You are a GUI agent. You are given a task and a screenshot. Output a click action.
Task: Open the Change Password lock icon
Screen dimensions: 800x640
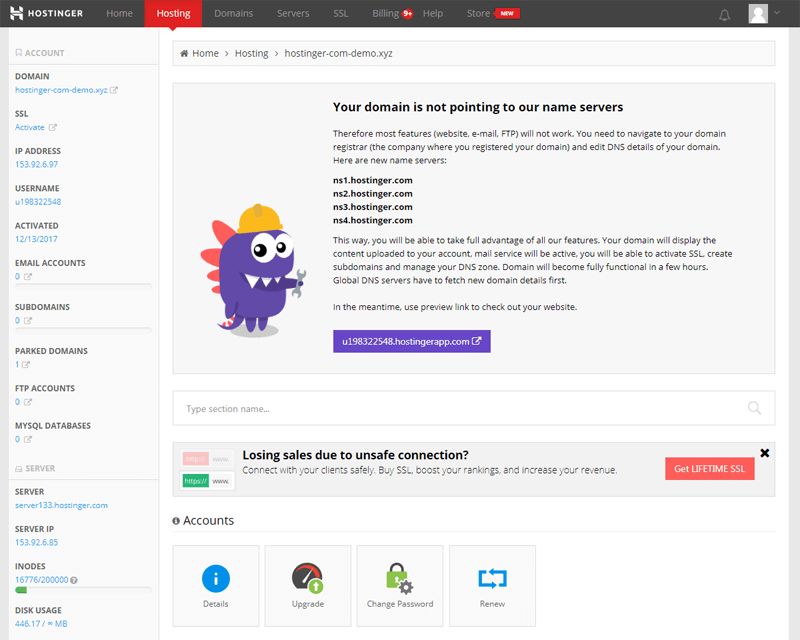pos(400,578)
